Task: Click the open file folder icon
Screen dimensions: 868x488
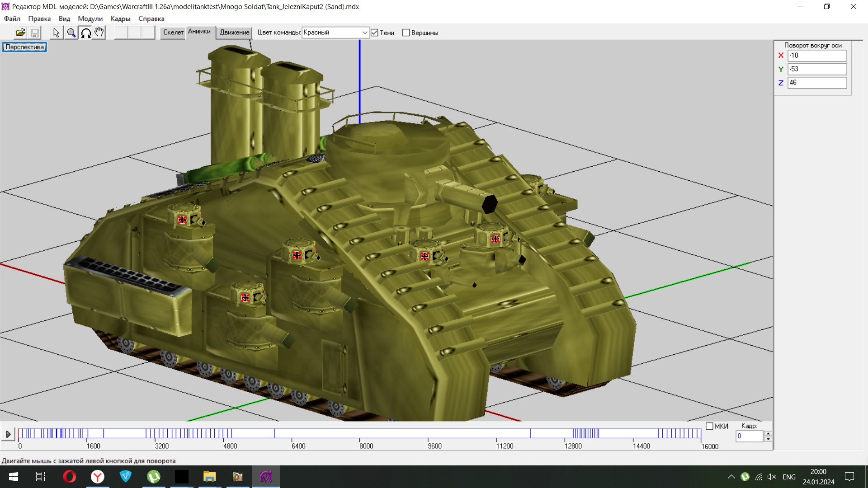Action: point(20,33)
